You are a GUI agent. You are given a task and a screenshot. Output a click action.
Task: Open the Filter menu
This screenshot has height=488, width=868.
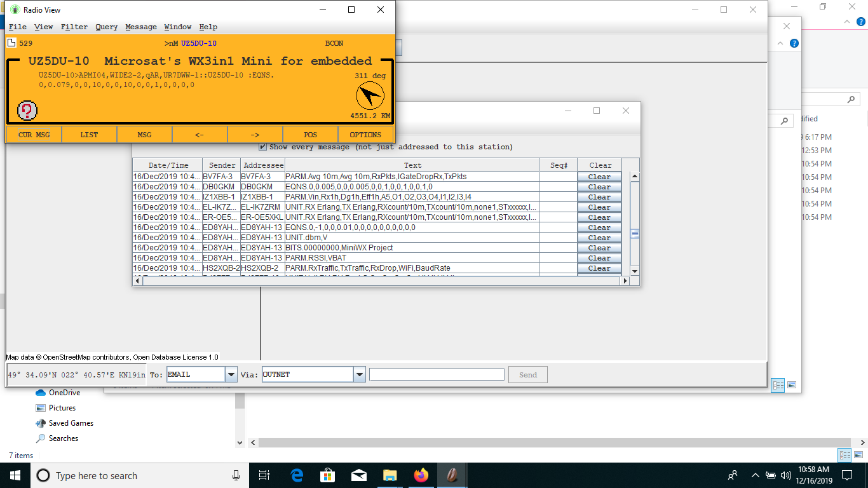point(74,27)
